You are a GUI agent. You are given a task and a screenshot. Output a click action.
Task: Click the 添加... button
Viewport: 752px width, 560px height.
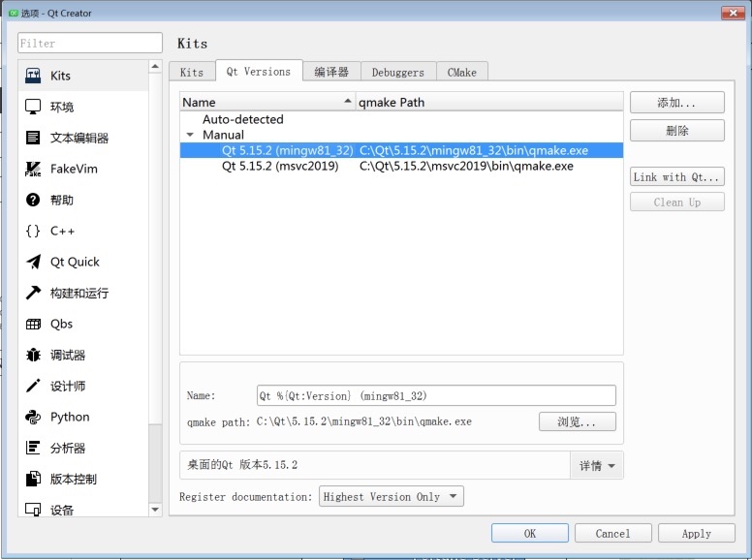(x=676, y=103)
